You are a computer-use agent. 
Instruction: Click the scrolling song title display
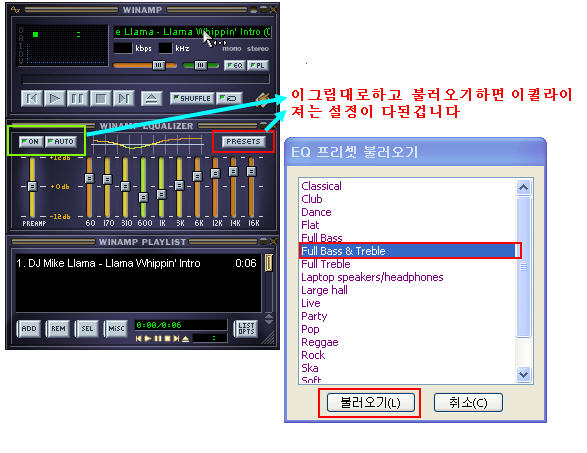click(x=192, y=32)
